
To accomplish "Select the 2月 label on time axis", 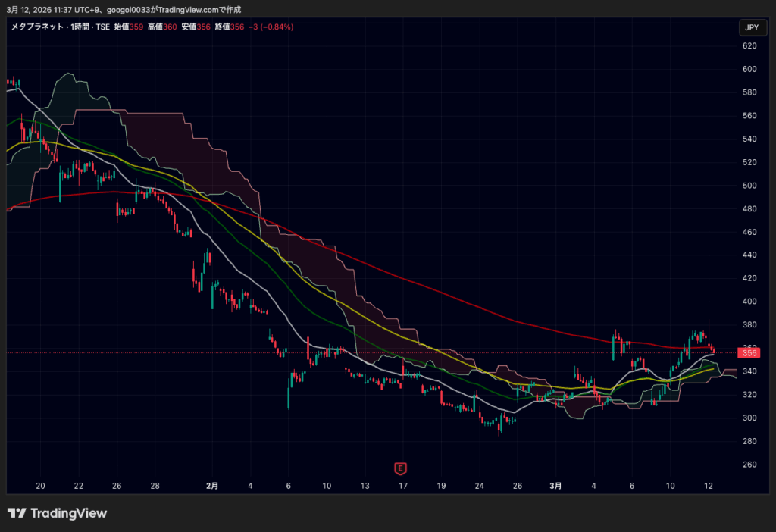I will click(x=212, y=485).
